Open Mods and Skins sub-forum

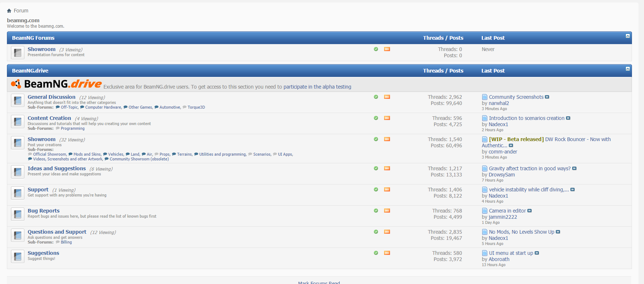click(87, 154)
